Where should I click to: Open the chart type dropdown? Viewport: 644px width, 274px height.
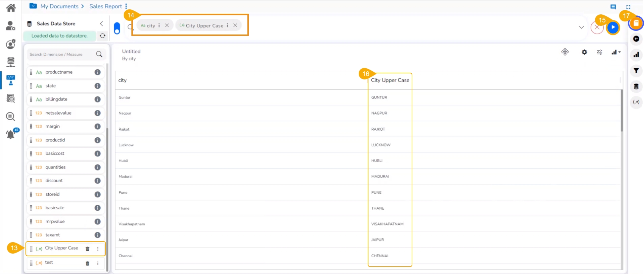pyautogui.click(x=616, y=52)
